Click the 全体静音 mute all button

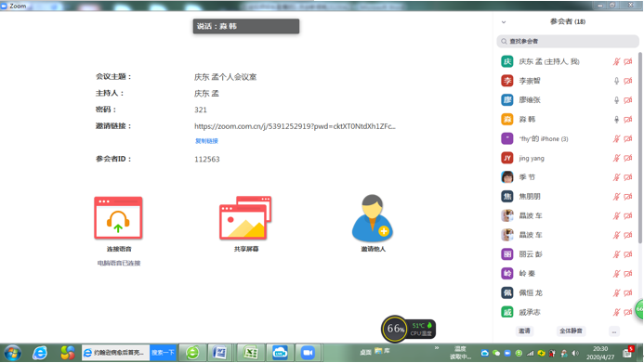tap(571, 331)
